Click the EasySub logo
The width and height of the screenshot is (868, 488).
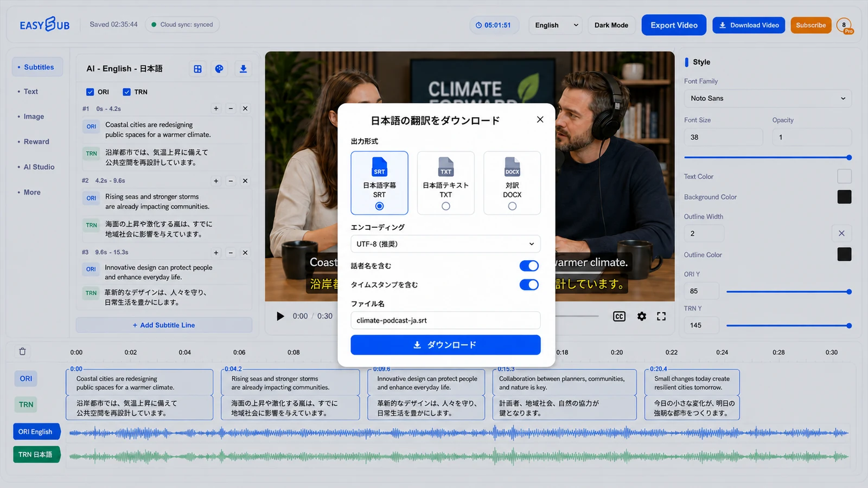tap(44, 24)
